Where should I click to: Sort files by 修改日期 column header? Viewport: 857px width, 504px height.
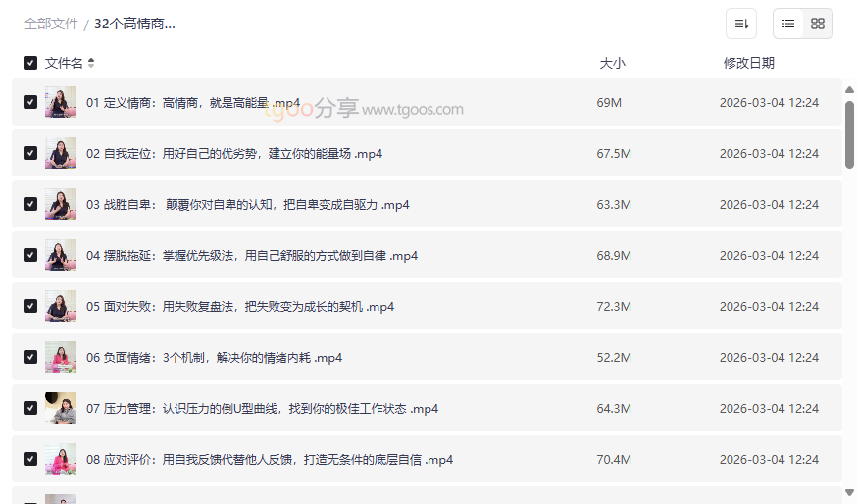(x=748, y=63)
